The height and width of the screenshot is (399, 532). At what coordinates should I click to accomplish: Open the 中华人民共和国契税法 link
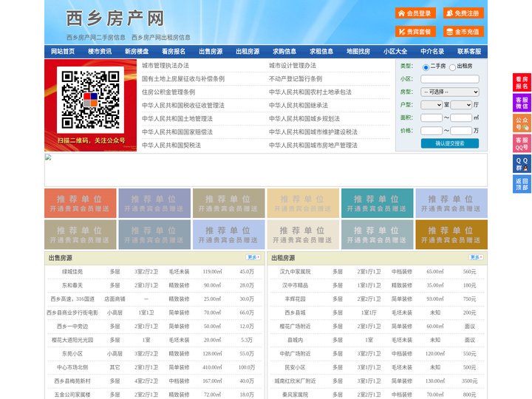pyautogui.click(x=171, y=146)
